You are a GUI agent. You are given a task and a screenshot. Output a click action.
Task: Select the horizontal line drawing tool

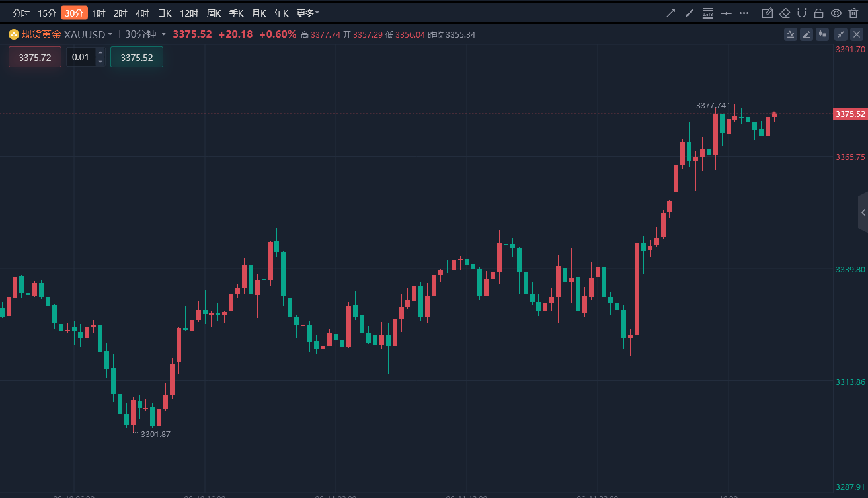coord(727,13)
